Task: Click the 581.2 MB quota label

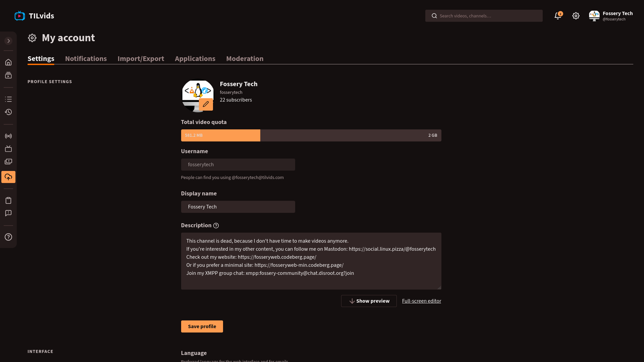Action: tap(194, 135)
